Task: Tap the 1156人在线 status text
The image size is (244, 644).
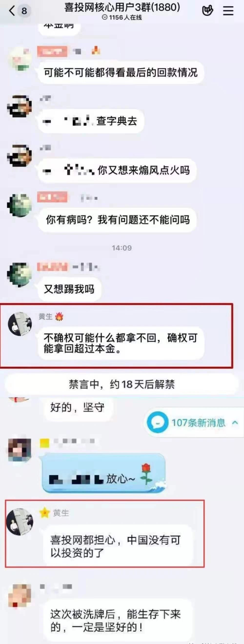Action: click(x=122, y=18)
